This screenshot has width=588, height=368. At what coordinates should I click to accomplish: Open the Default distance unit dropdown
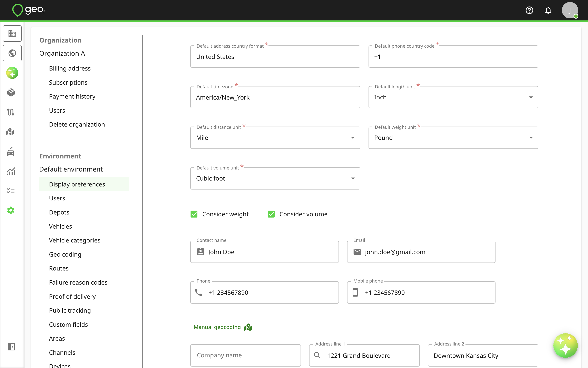pyautogui.click(x=275, y=138)
